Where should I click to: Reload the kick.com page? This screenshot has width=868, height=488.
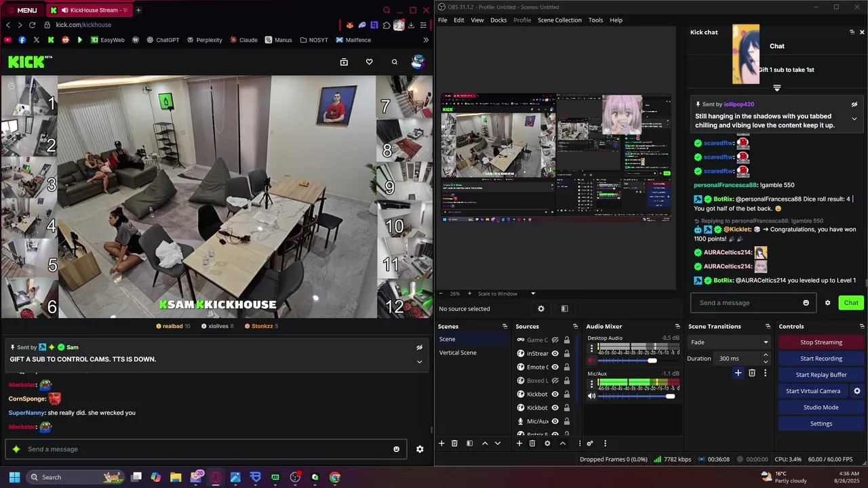pos(32,25)
